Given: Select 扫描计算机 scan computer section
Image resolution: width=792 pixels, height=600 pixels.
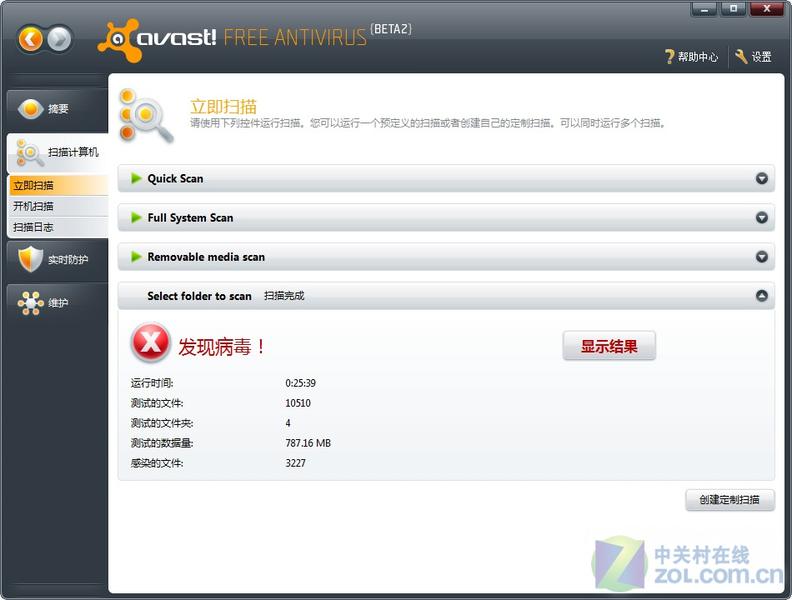Looking at the screenshot, I should [57, 152].
